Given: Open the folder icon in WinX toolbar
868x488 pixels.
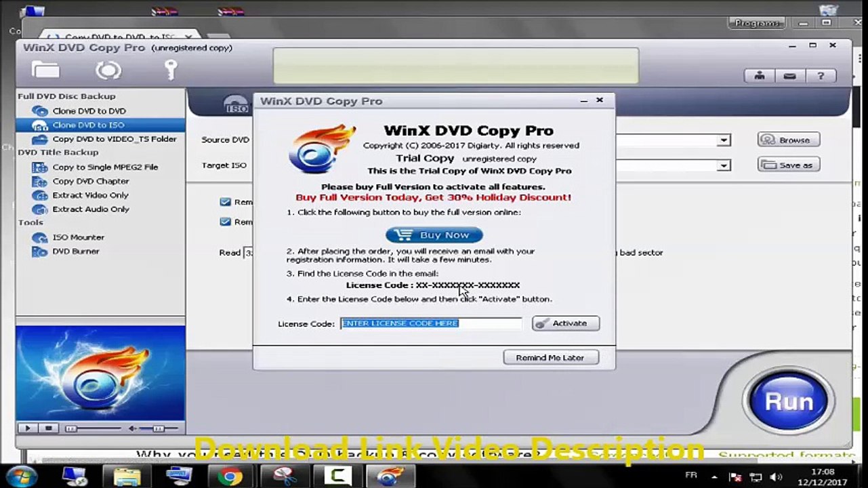Looking at the screenshot, I should point(45,70).
